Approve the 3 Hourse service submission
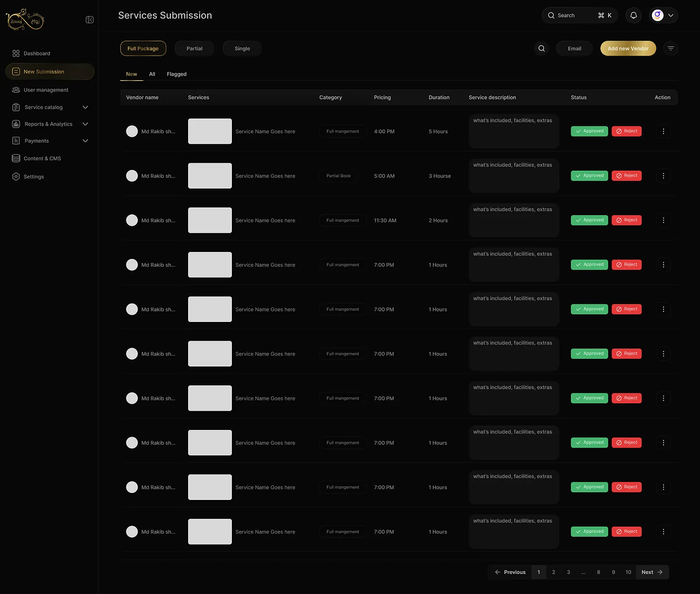The image size is (700, 594). coord(589,176)
